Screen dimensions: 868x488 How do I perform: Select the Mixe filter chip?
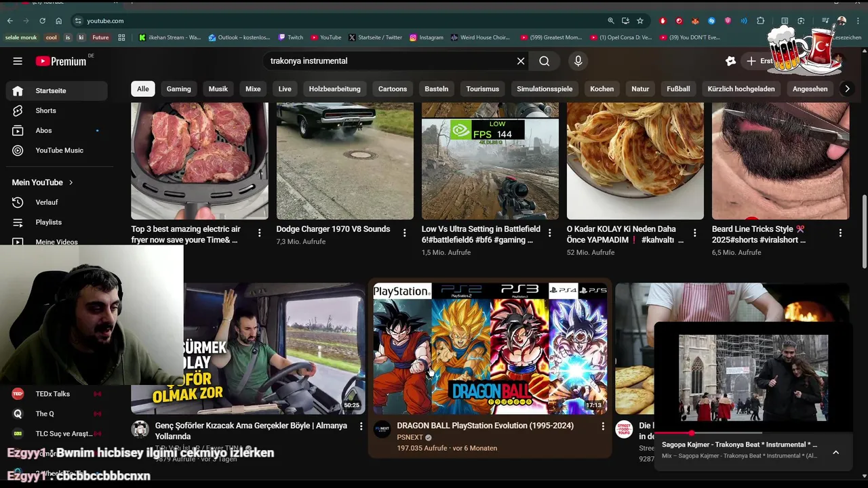[x=253, y=89]
